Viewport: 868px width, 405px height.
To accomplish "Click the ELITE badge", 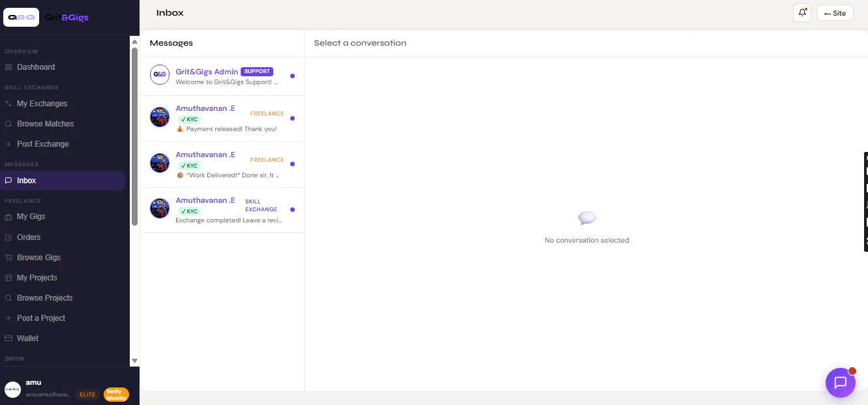I will (x=87, y=395).
